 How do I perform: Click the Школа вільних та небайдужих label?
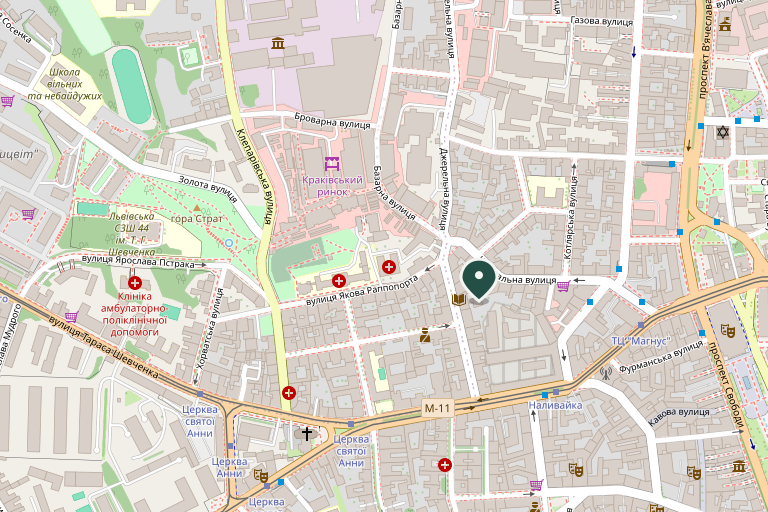tap(65, 84)
